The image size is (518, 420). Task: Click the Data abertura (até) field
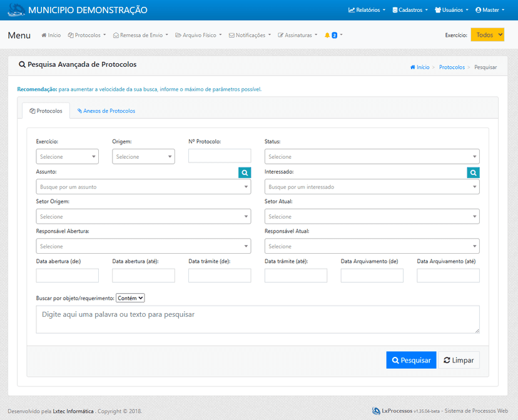point(143,276)
